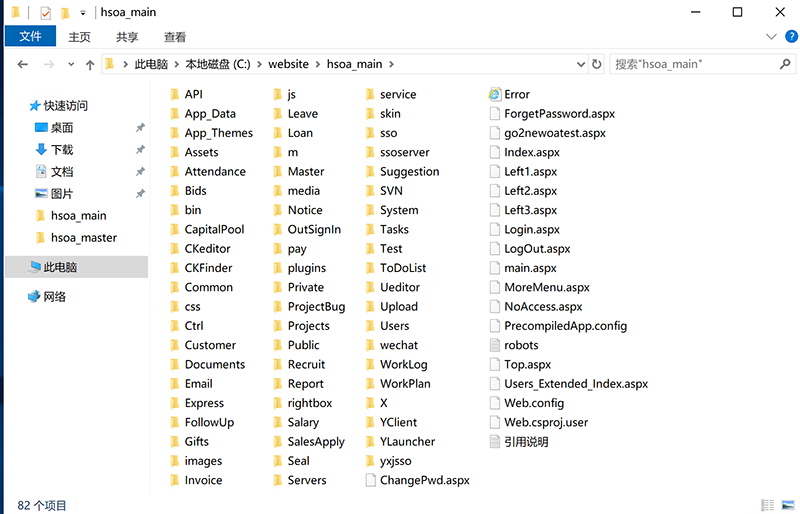This screenshot has width=800, height=514.
Task: Click the search magnifier icon
Action: pyautogui.click(x=785, y=64)
